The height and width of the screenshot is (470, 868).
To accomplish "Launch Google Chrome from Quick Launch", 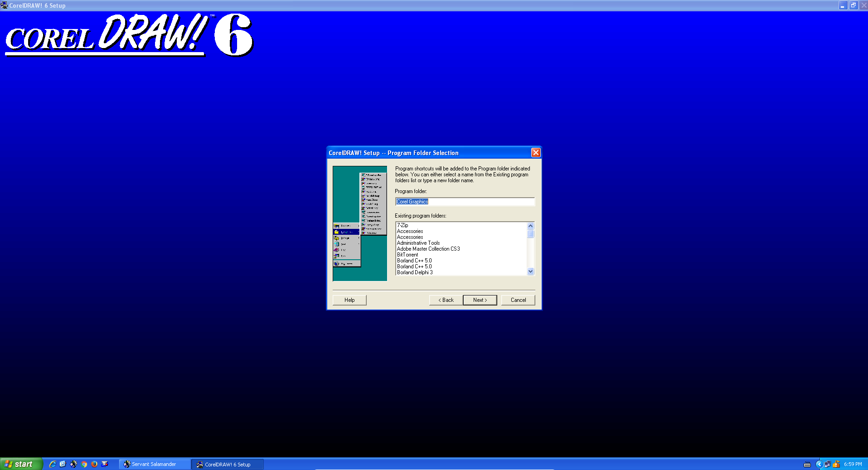I will pos(84,464).
